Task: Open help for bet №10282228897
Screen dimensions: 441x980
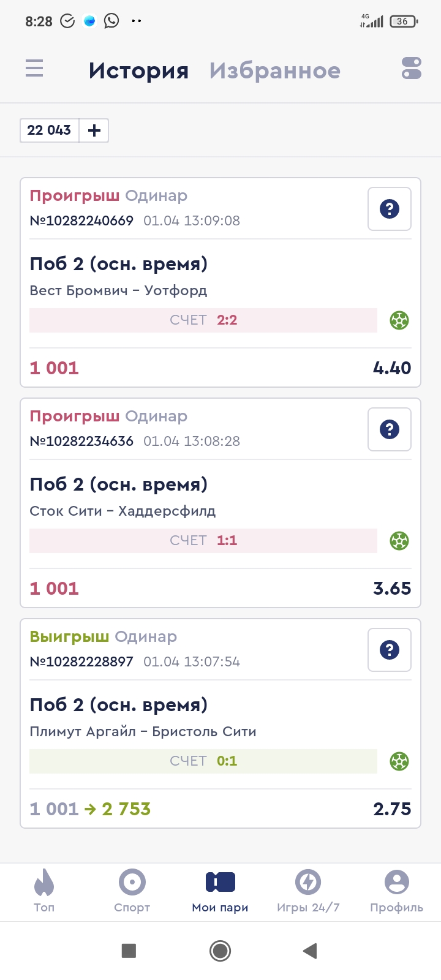Action: tap(390, 650)
